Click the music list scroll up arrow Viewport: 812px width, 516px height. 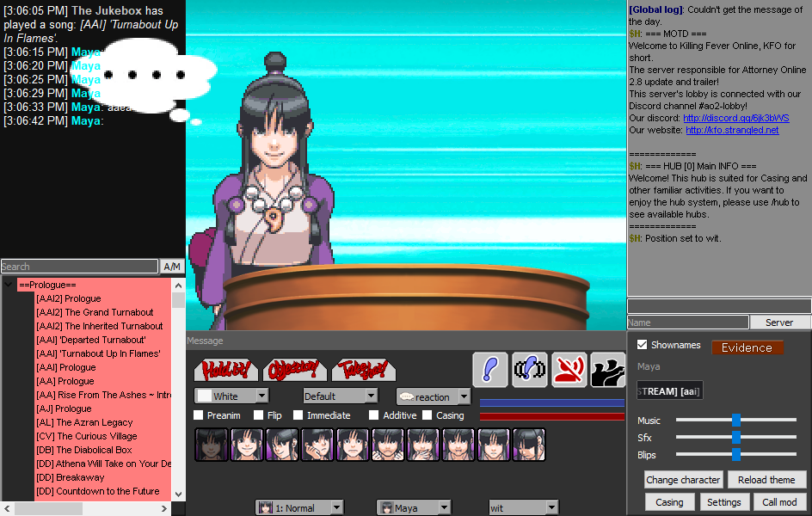tap(178, 286)
